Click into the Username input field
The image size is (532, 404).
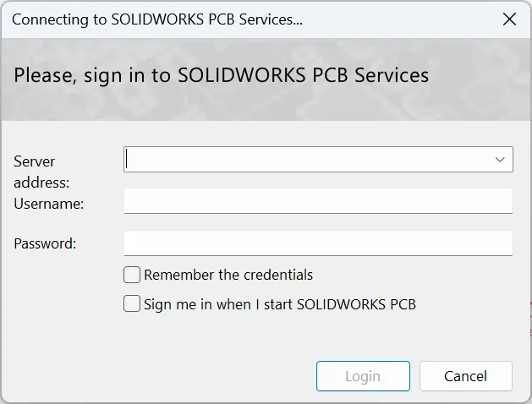tap(318, 201)
